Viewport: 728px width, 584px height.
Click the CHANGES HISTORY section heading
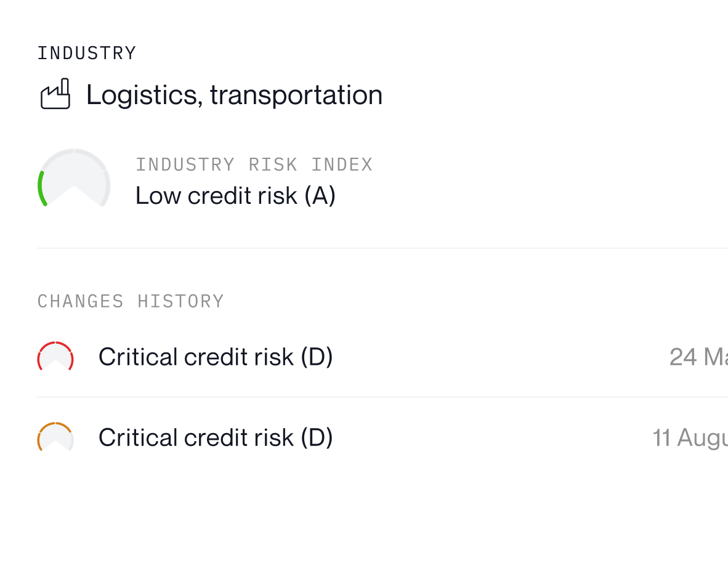point(131,301)
